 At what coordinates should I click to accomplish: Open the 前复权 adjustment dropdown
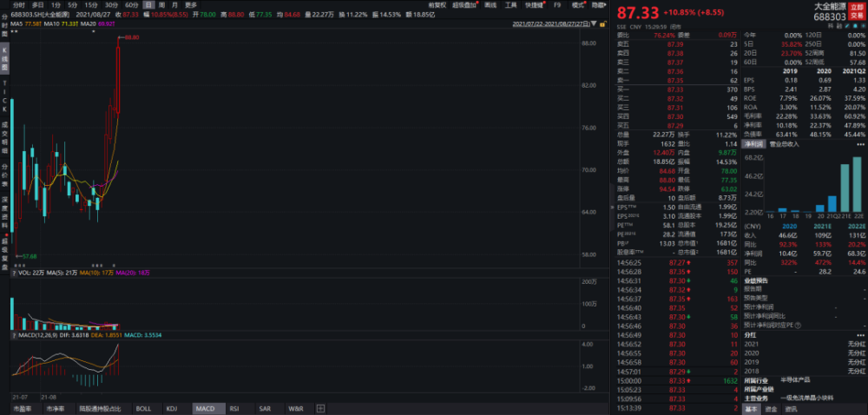pos(437,5)
